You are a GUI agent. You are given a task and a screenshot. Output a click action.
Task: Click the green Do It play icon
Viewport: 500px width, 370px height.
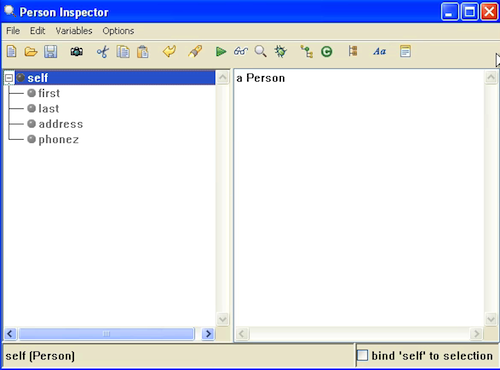click(x=221, y=52)
